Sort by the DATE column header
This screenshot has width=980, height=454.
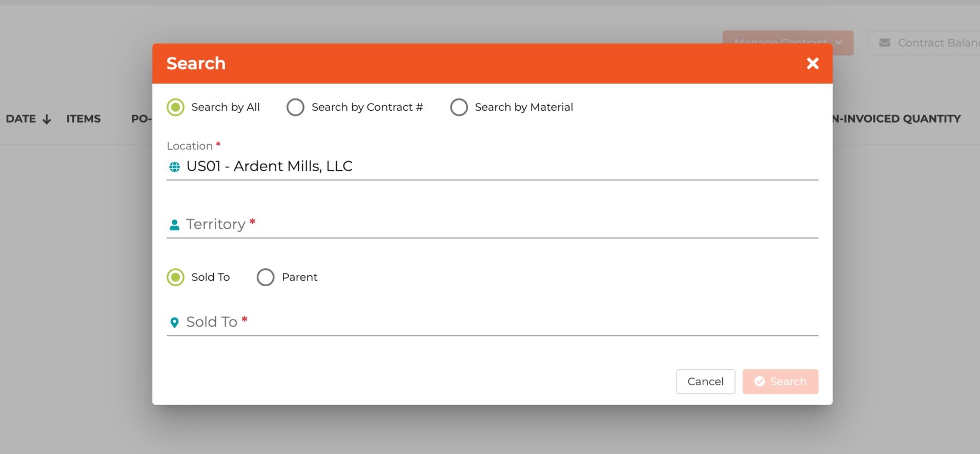click(21, 119)
